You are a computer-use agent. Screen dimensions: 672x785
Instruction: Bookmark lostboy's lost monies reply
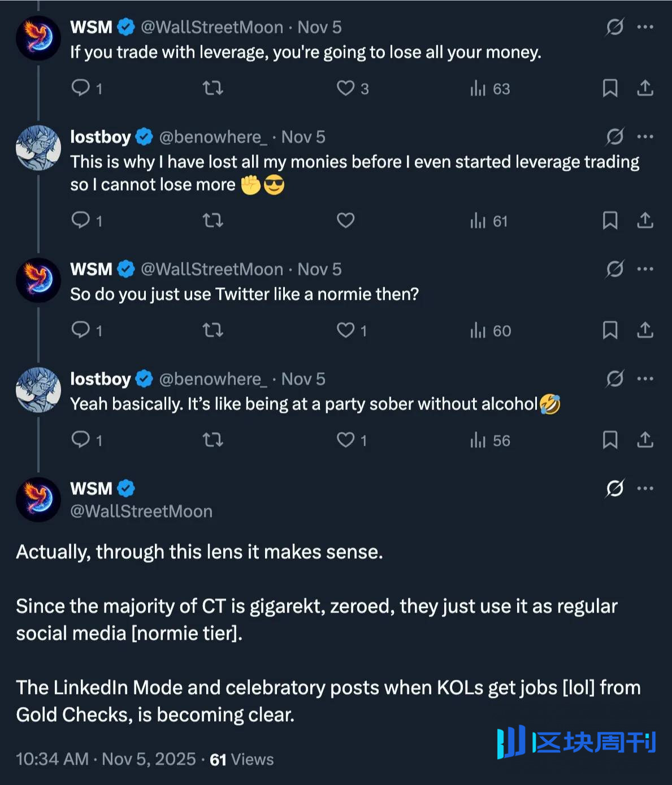click(610, 220)
